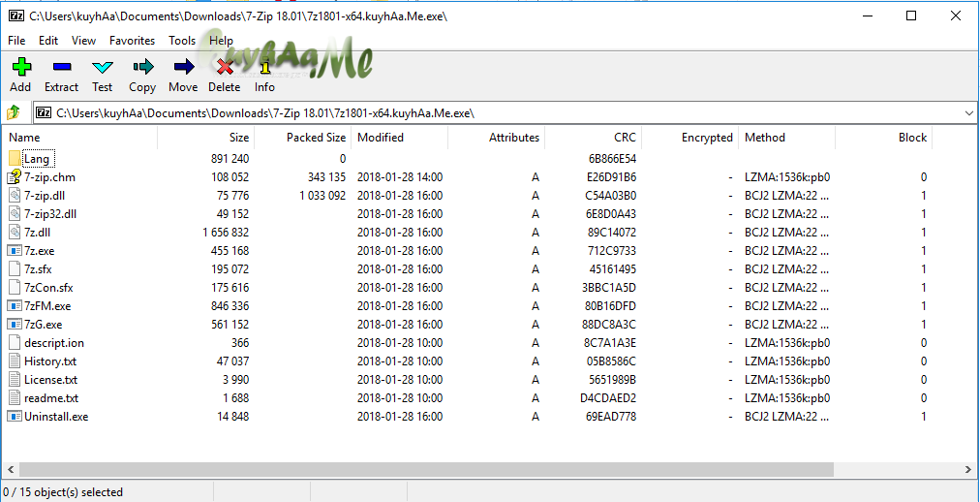Click the readme.txt document icon
Screen dimensions: 980x502
[15, 398]
